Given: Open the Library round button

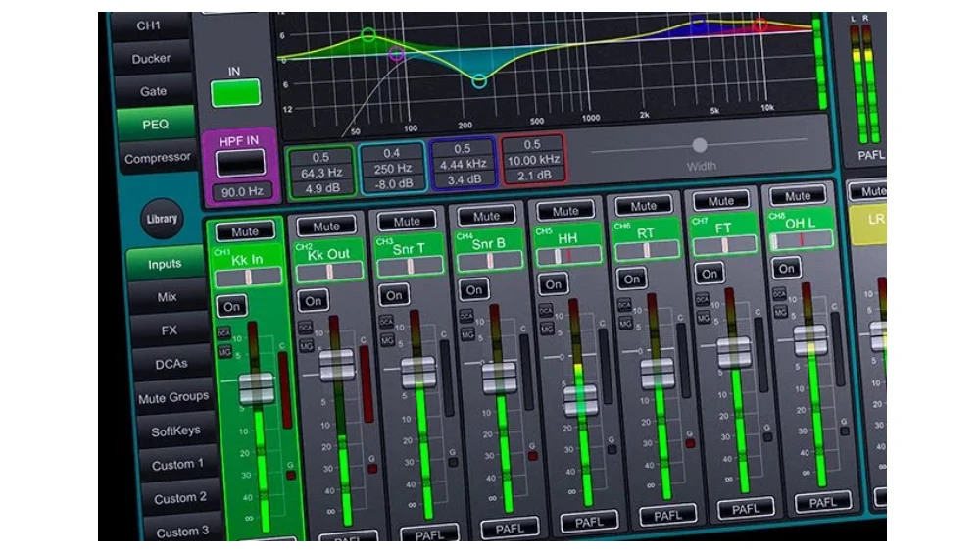Looking at the screenshot, I should (x=162, y=219).
